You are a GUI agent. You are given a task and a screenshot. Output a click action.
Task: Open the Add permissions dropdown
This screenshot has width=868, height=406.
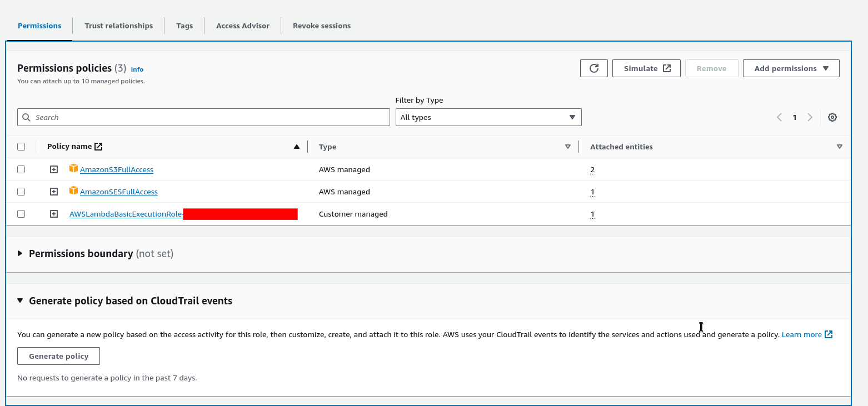791,68
